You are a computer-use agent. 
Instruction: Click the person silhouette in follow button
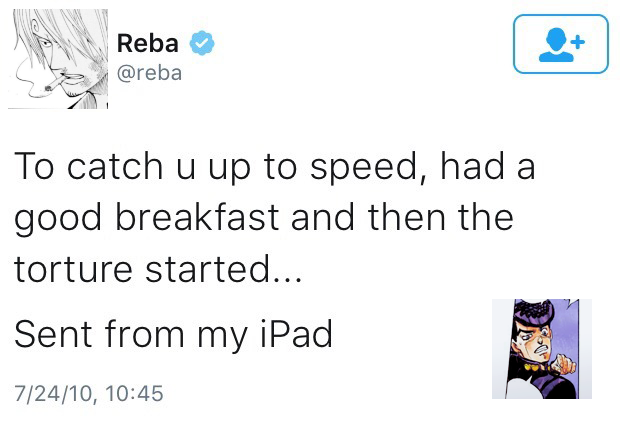coord(556,45)
